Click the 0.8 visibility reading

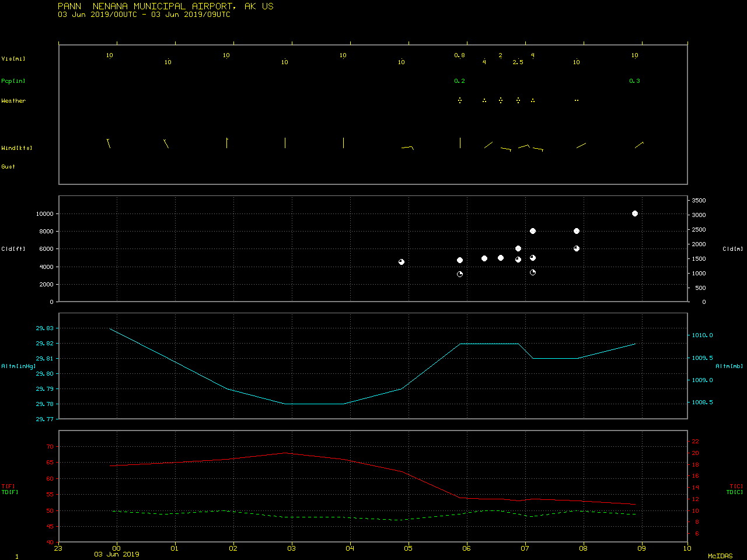(x=460, y=55)
